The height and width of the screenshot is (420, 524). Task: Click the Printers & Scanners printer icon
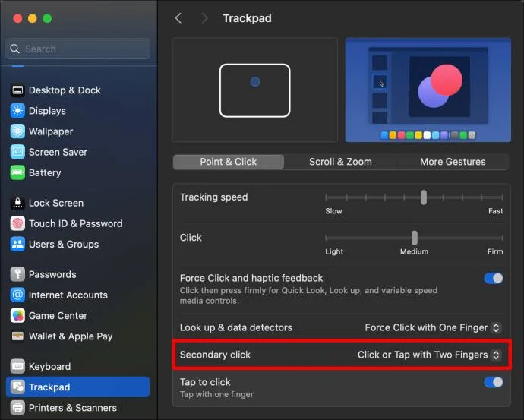(17, 408)
